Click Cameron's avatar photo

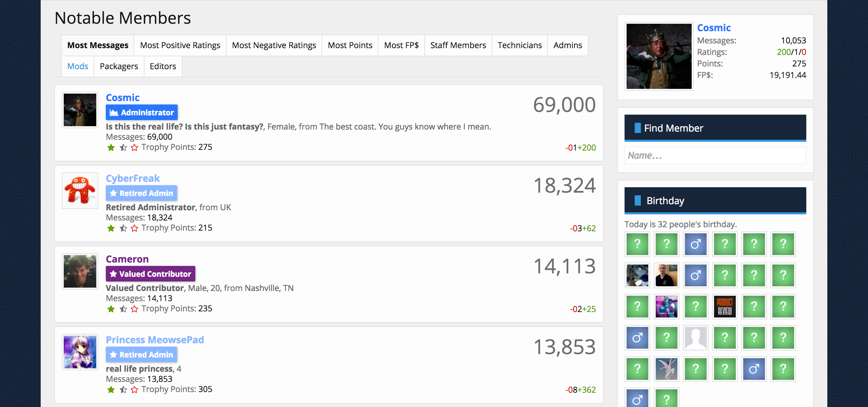click(x=80, y=271)
